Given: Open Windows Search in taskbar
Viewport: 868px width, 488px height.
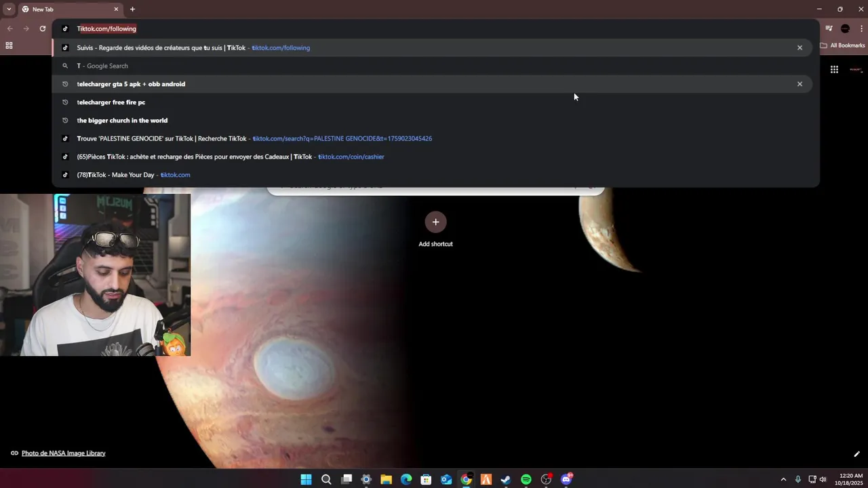Looking at the screenshot, I should click(326, 479).
